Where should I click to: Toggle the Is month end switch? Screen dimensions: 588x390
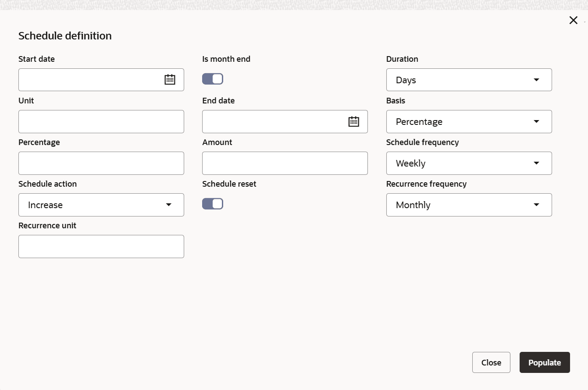(x=213, y=79)
